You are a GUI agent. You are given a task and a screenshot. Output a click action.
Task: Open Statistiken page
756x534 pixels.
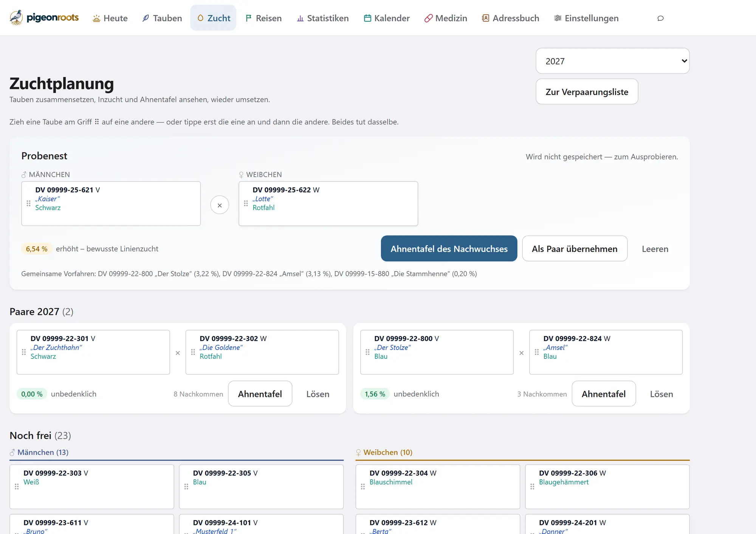coord(322,18)
